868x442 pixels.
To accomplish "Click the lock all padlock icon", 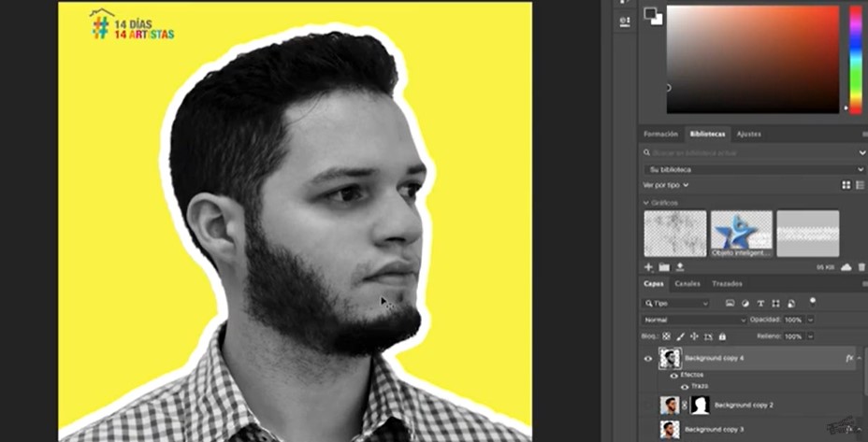I will tap(722, 336).
